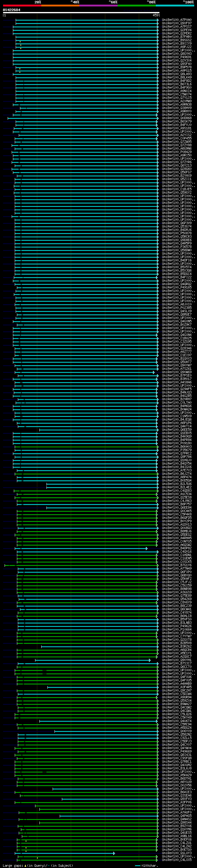
Task: Click the UniRef100_A7P0A0 hit label
Action: tap(176, 20)
